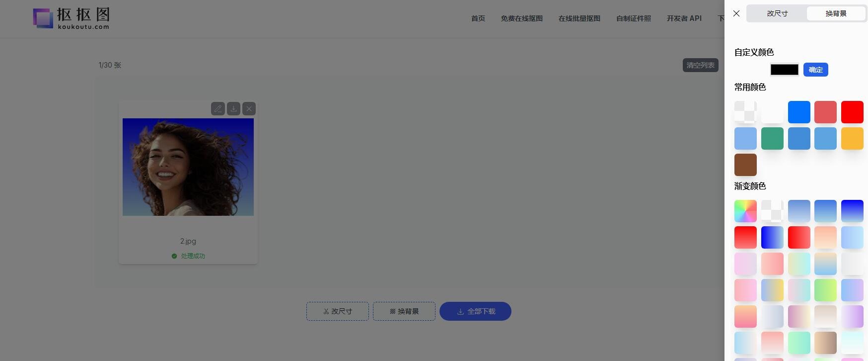
Task: Click the 清空列表 button
Action: coord(700,65)
